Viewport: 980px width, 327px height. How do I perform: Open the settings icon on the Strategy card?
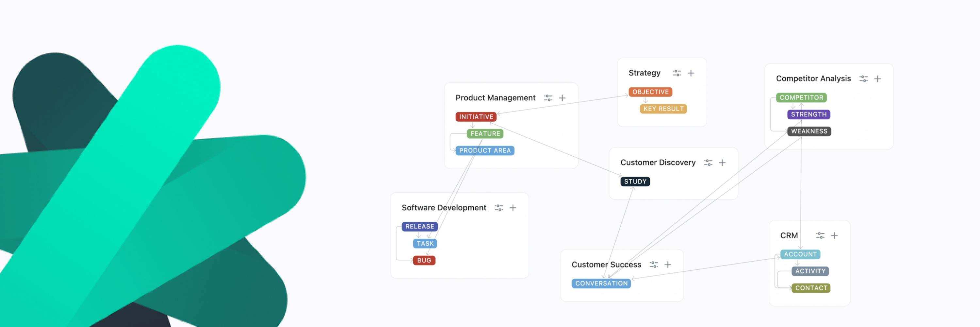point(677,73)
